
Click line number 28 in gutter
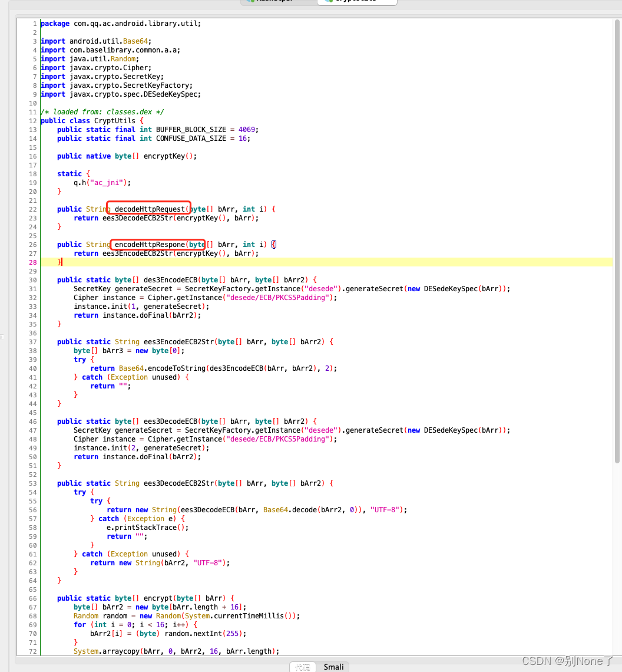point(32,262)
